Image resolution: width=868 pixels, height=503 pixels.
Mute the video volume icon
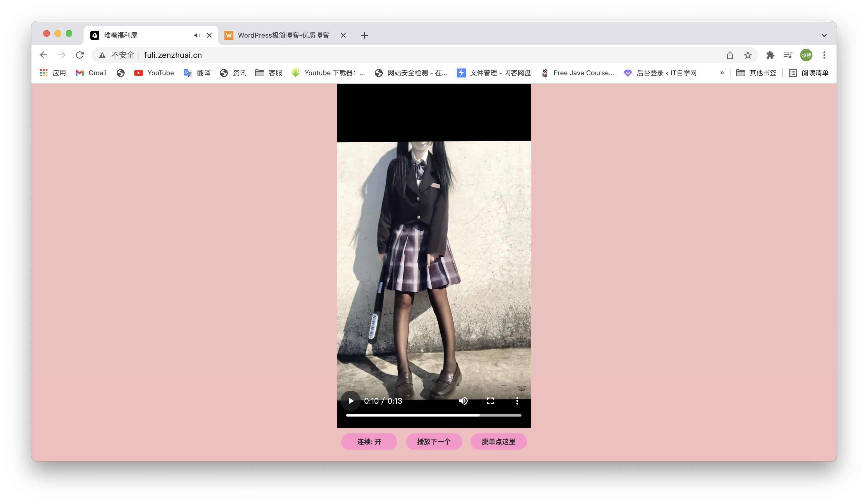[x=463, y=401]
